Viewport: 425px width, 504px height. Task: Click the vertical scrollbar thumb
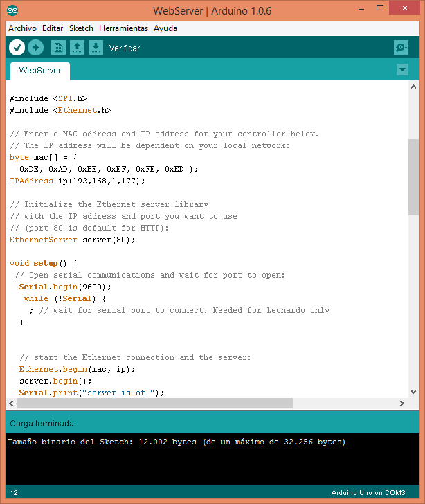(413, 177)
